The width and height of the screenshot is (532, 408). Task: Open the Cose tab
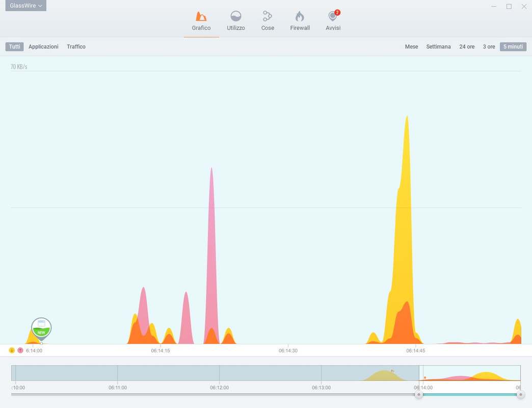pos(268,21)
